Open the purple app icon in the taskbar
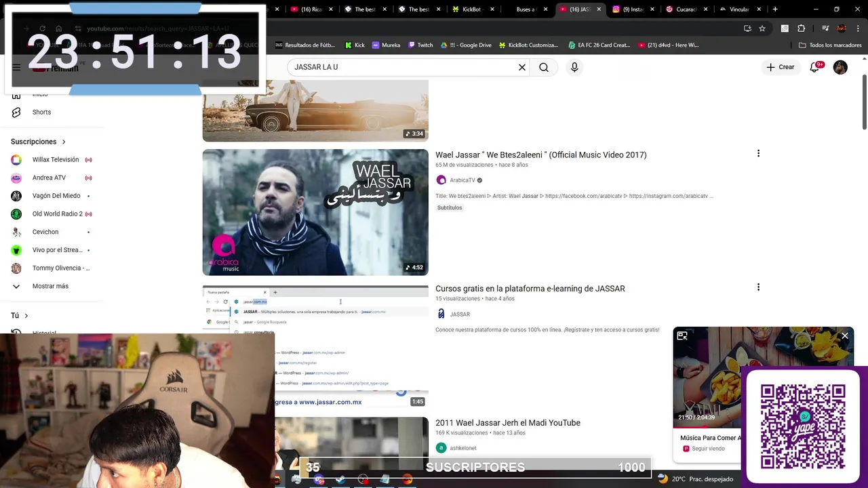 pyautogui.click(x=319, y=479)
